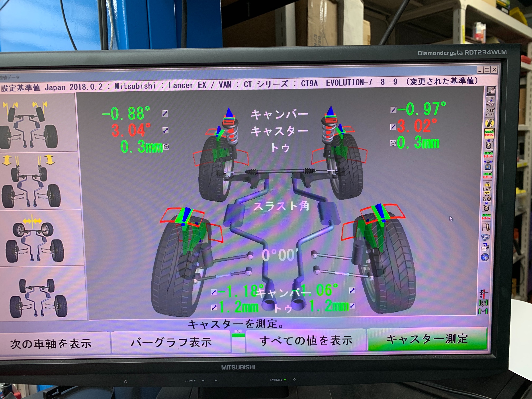Click the wrench icon beside the rear left 1.2mm toe value
This screenshot has height=399, width=532.
click(214, 307)
